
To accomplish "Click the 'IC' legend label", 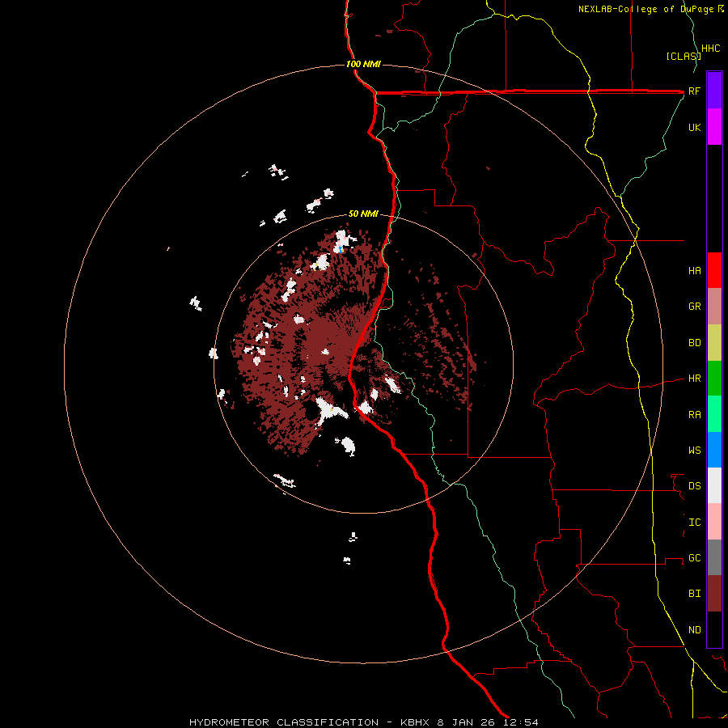I will (694, 523).
